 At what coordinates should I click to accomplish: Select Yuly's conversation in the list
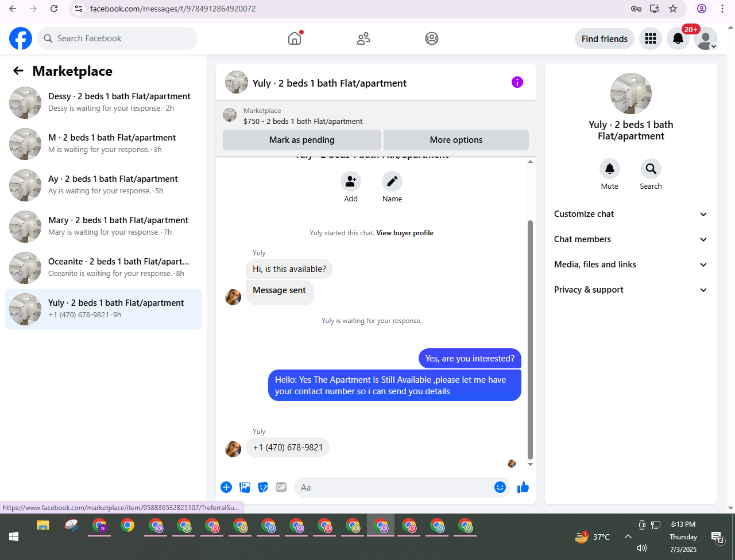tap(103, 309)
